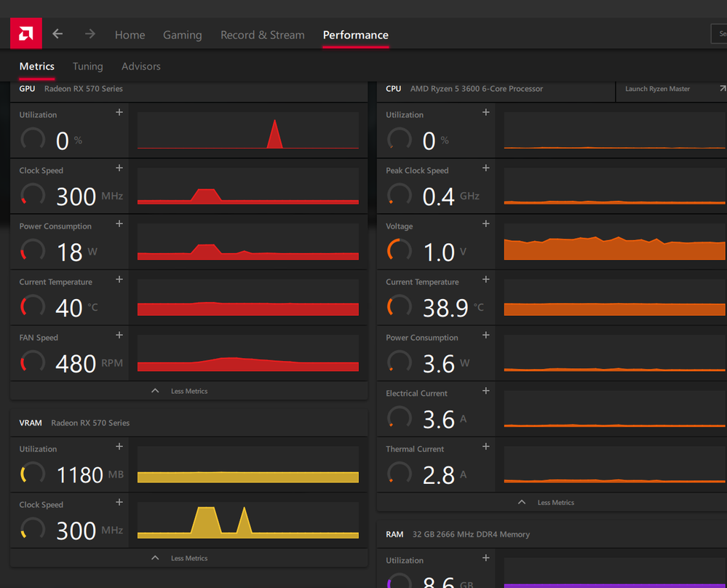
Task: Add CPU Peak Clock Speed metric with plus icon
Action: [x=486, y=168]
